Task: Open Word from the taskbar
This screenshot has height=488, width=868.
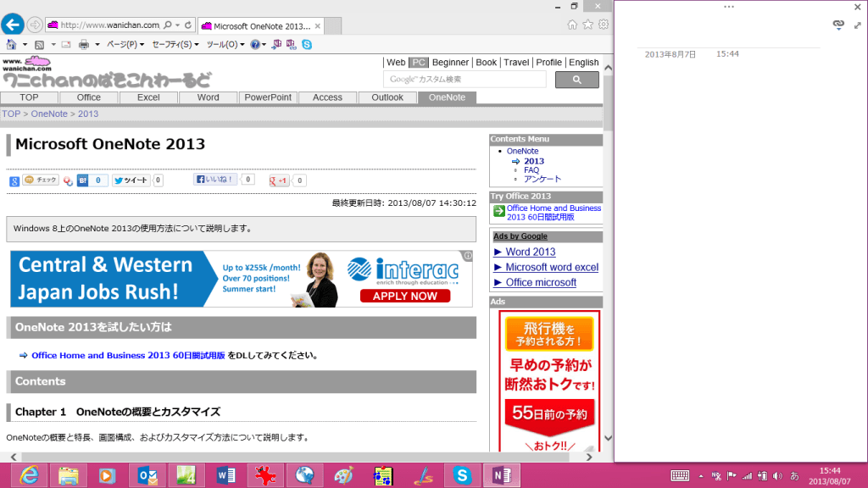Action: click(225, 475)
